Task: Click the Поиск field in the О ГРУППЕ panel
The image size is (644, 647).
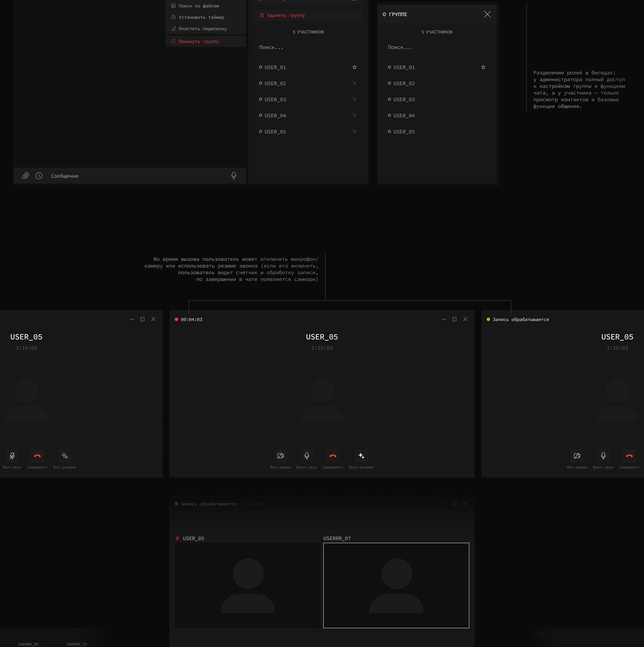Action: click(437, 47)
